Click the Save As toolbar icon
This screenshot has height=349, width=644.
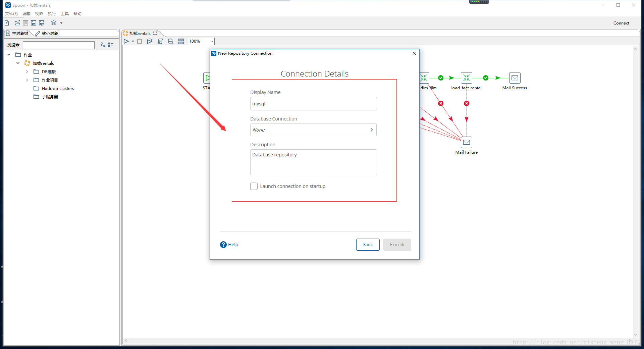(42, 23)
